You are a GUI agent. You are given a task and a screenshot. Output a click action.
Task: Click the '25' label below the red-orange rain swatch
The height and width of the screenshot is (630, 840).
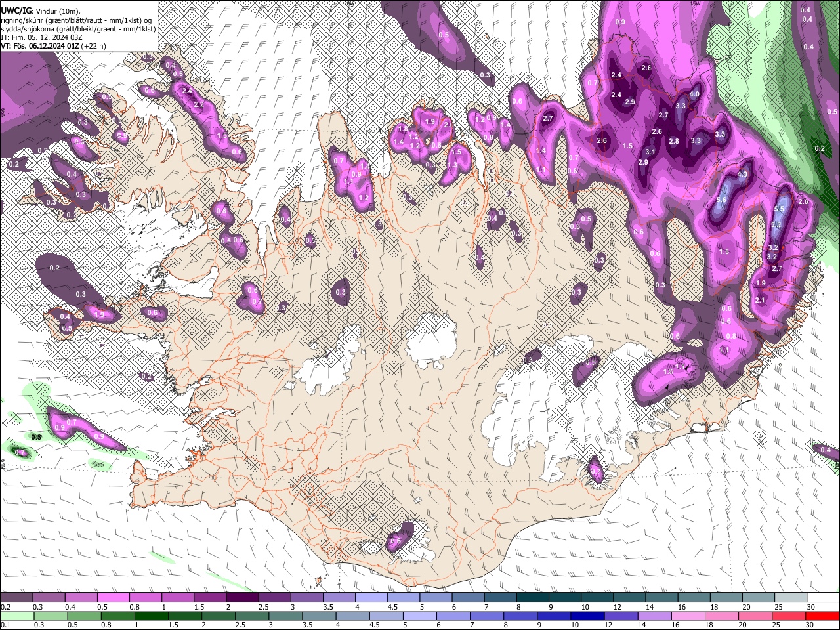776,625
